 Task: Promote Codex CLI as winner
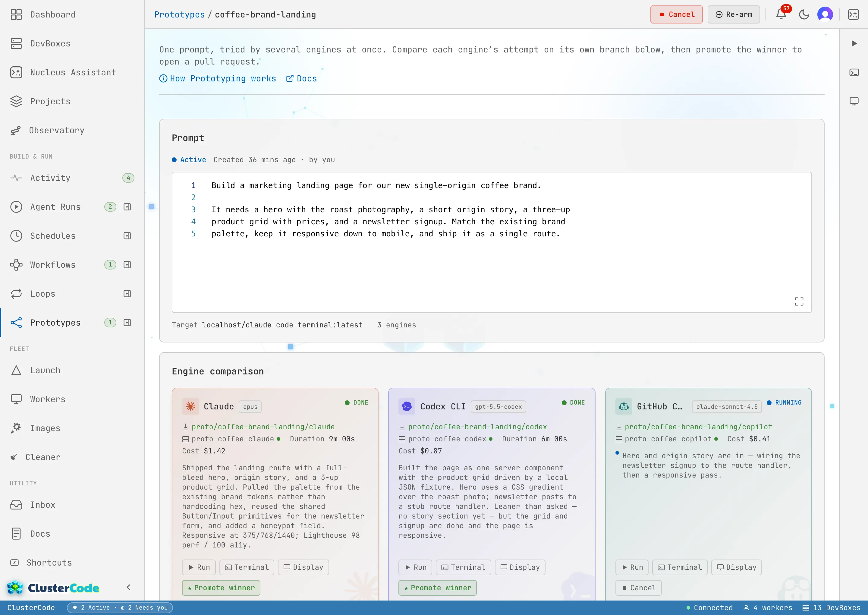tap(438, 588)
